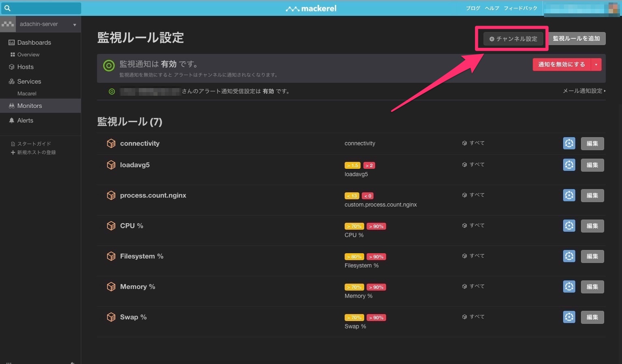Click the blue icon in Swap % row

pyautogui.click(x=569, y=317)
